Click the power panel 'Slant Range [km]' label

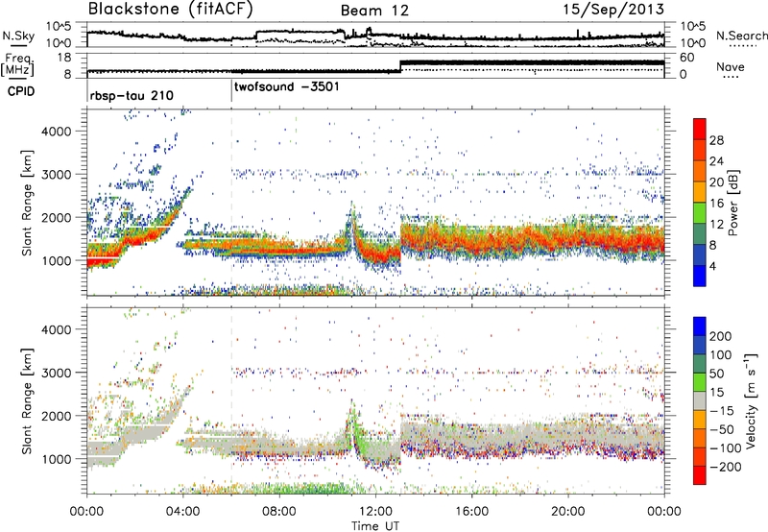27,203
